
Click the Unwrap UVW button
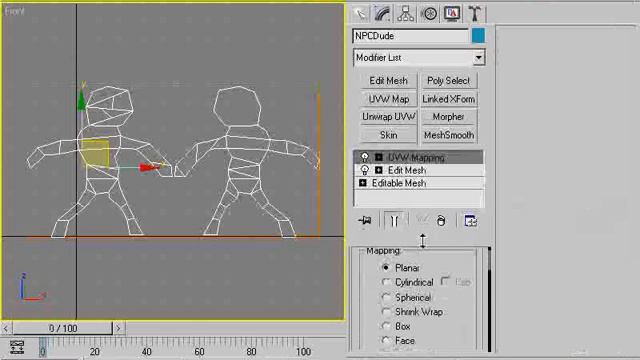(388, 117)
